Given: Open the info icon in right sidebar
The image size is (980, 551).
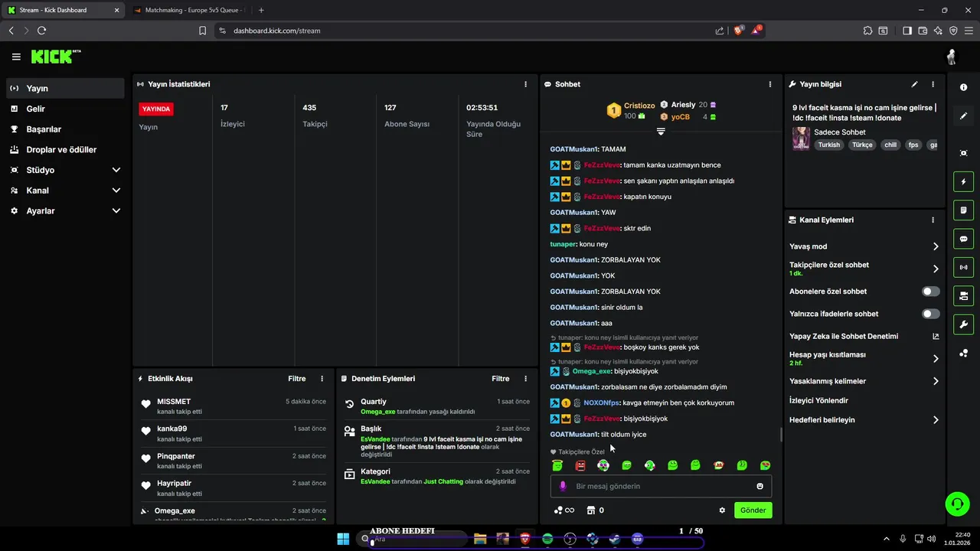Looking at the screenshot, I should pos(963,87).
